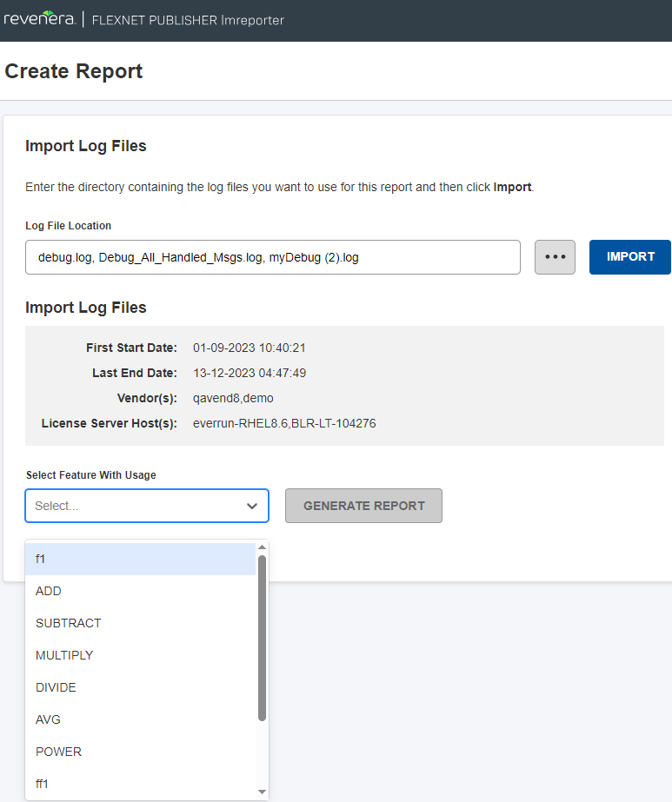Click the dropdown chevron on the feature selector
The height and width of the screenshot is (802, 672).
coord(252,506)
